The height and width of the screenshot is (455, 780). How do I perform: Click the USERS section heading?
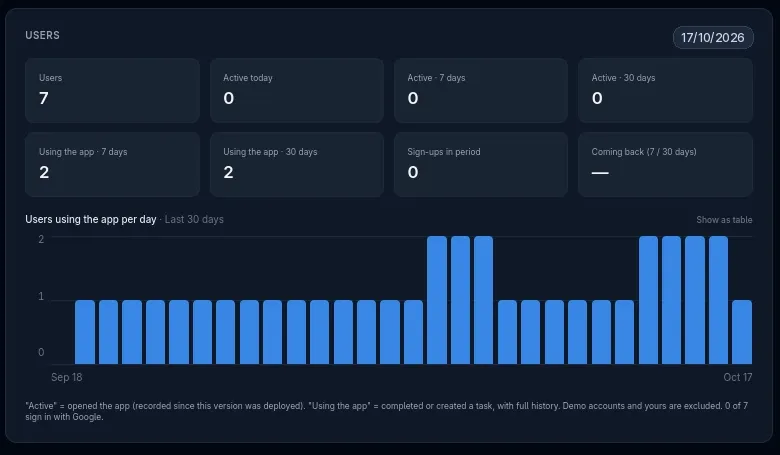pyautogui.click(x=42, y=35)
